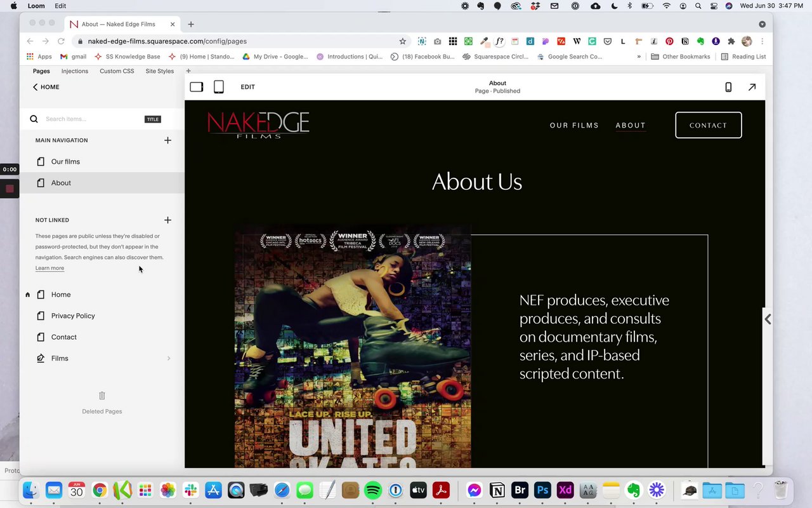
Task: Open the Apple menu
Action: [x=14, y=6]
